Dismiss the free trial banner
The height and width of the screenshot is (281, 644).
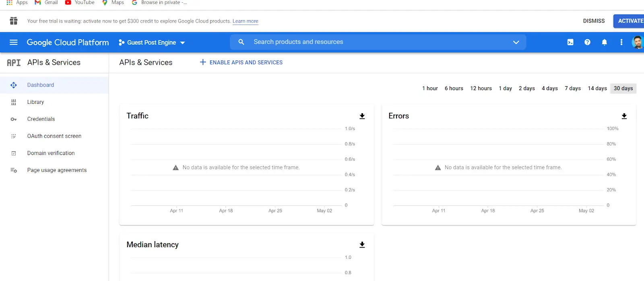(594, 21)
